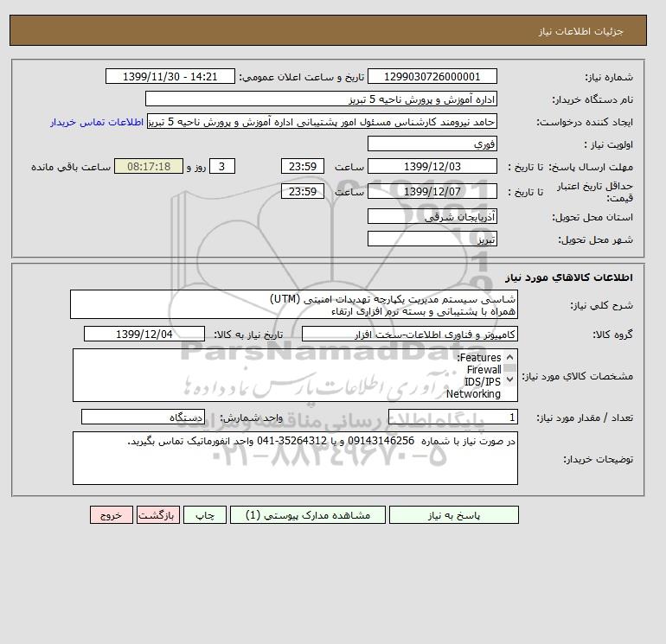
Task: Click price validity time 23:59 field
Action: (x=303, y=191)
